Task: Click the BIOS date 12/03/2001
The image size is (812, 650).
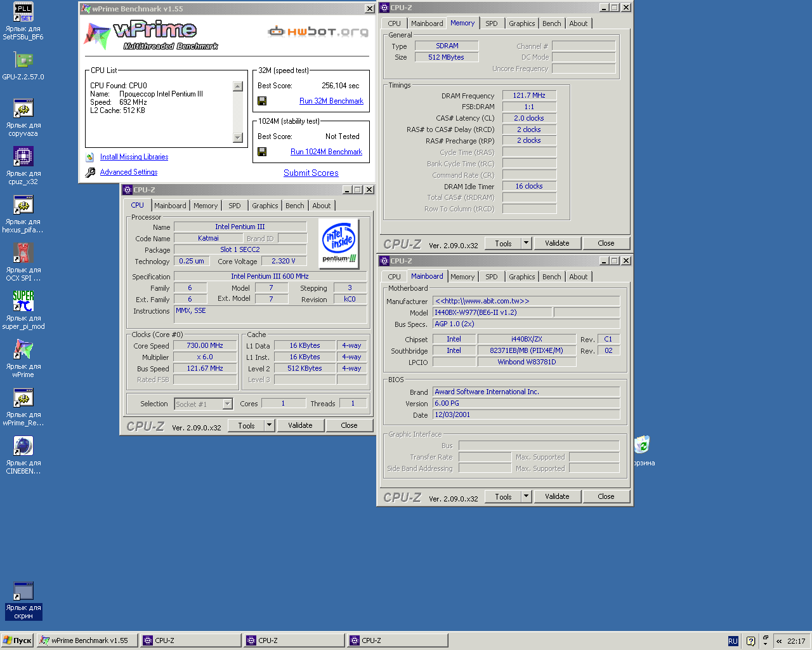Action: (526, 415)
